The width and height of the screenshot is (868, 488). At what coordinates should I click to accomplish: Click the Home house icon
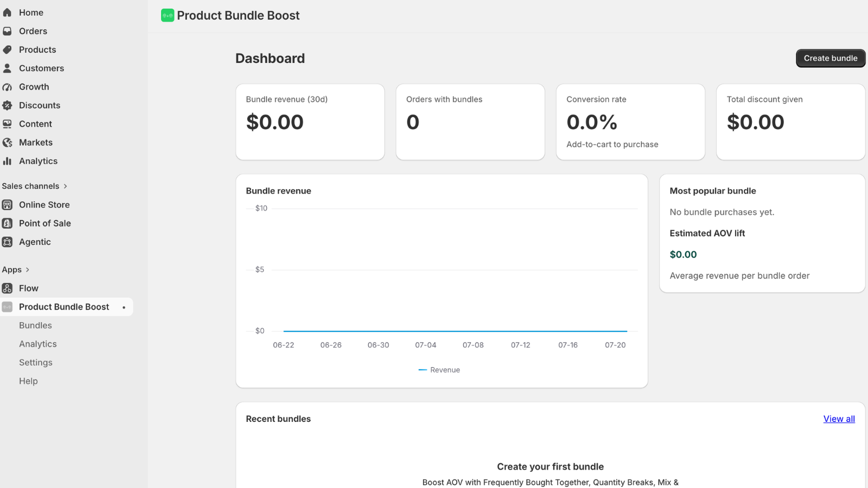point(7,12)
